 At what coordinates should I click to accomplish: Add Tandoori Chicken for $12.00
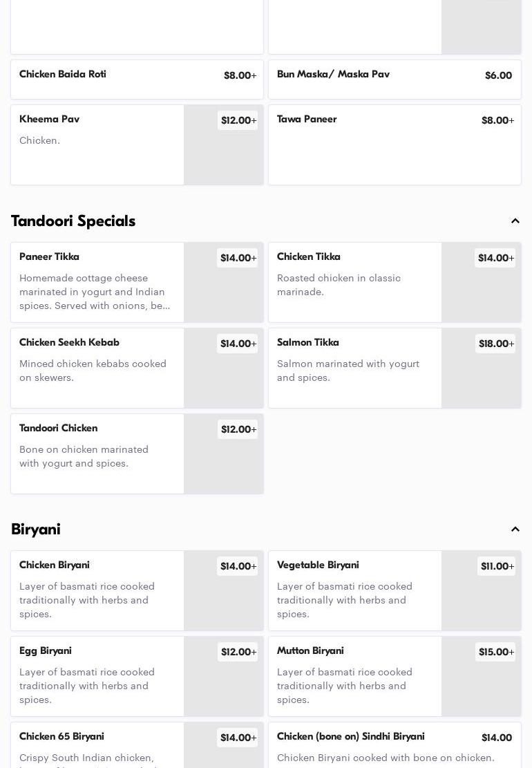coord(238,429)
